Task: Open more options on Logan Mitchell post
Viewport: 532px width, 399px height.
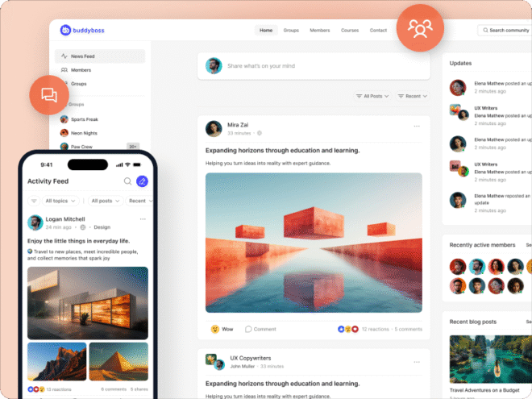Action: pyautogui.click(x=143, y=219)
